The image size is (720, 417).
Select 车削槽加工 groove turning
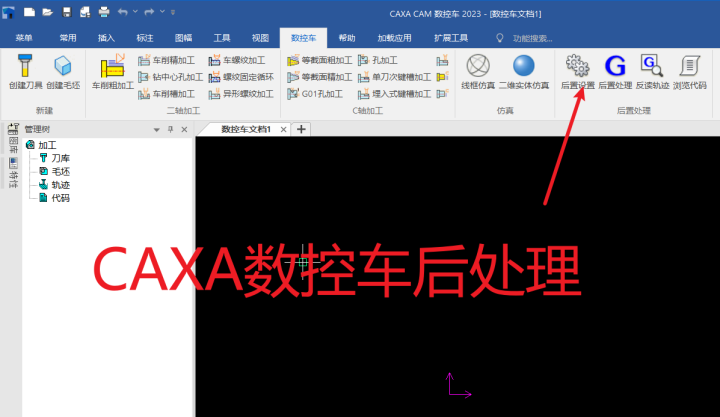pos(166,94)
